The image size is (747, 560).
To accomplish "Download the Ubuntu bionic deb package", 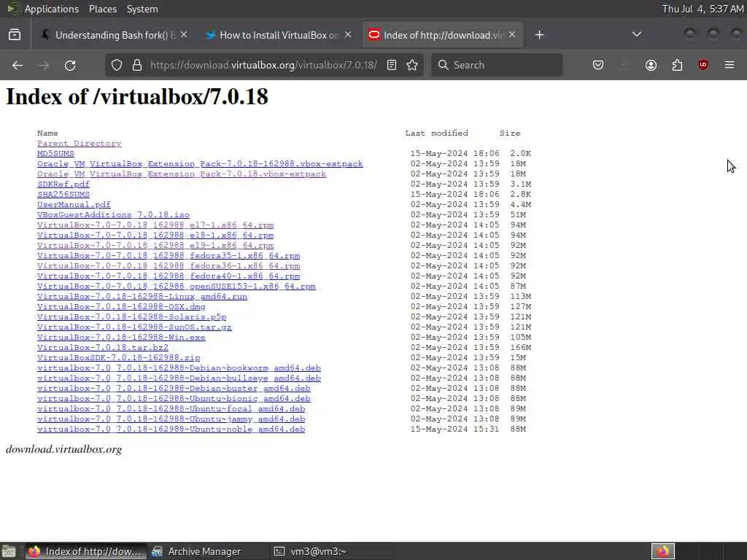I will [174, 399].
